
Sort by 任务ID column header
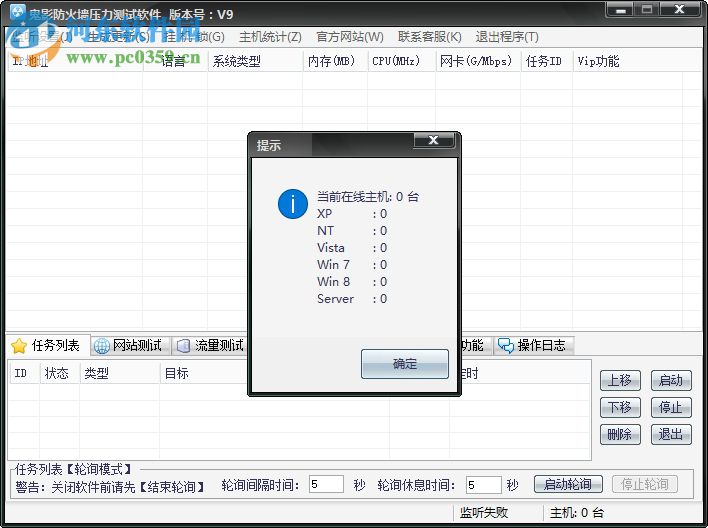click(x=546, y=61)
